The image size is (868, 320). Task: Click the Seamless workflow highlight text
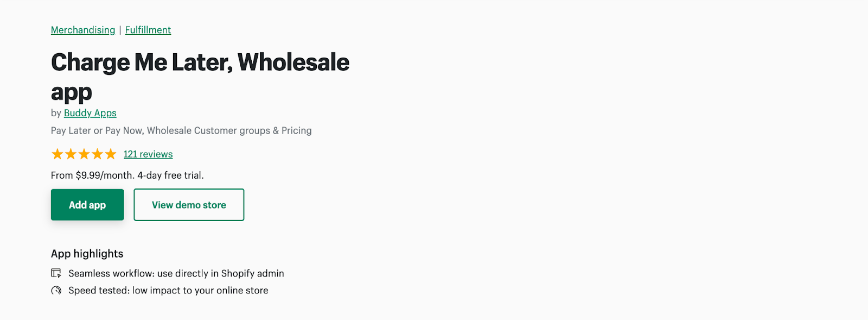coord(176,273)
